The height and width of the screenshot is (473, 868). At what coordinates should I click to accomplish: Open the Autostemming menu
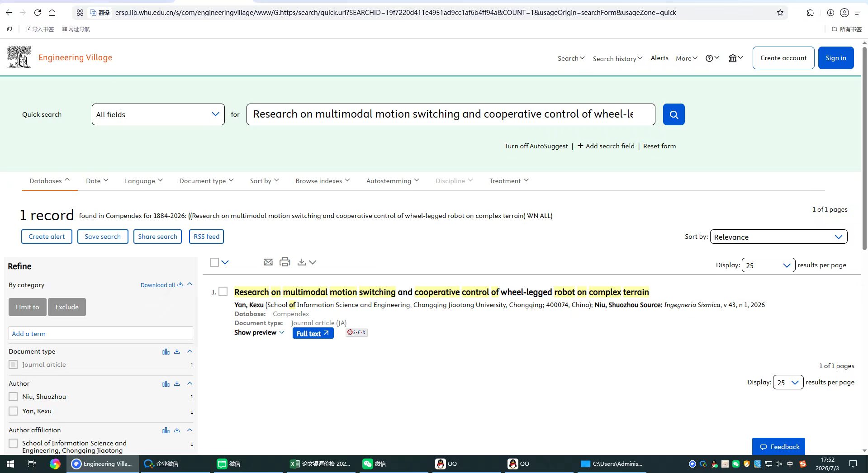pos(393,181)
